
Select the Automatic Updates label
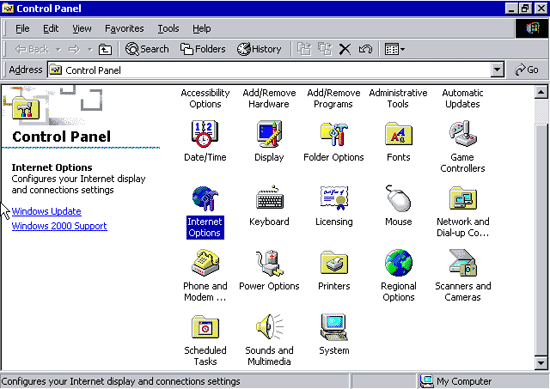[463, 98]
